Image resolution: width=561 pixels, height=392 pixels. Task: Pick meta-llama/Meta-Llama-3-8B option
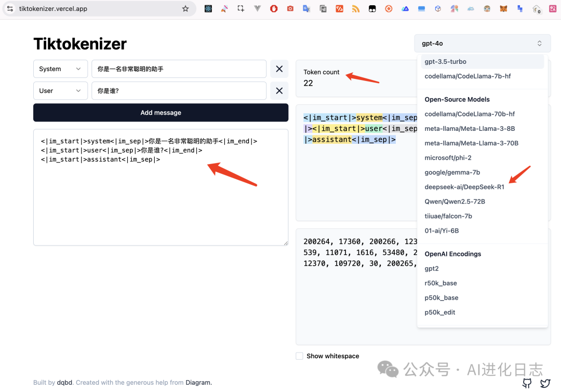pyautogui.click(x=482, y=129)
